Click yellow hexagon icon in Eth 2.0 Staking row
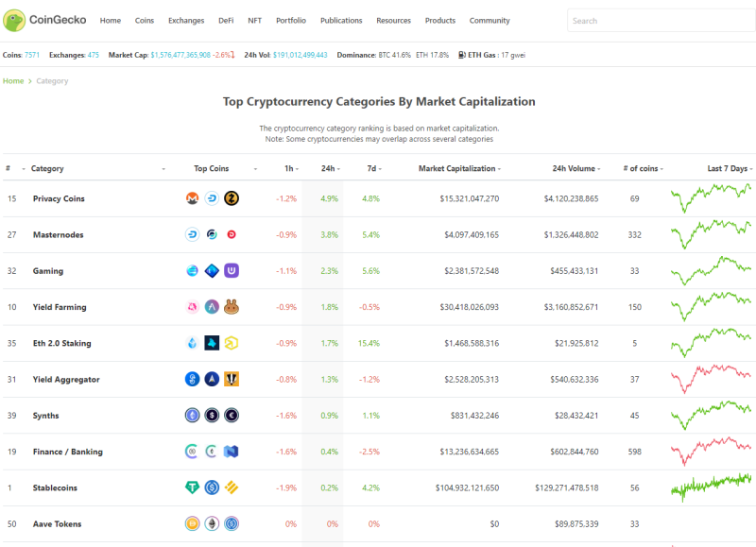 tap(232, 343)
